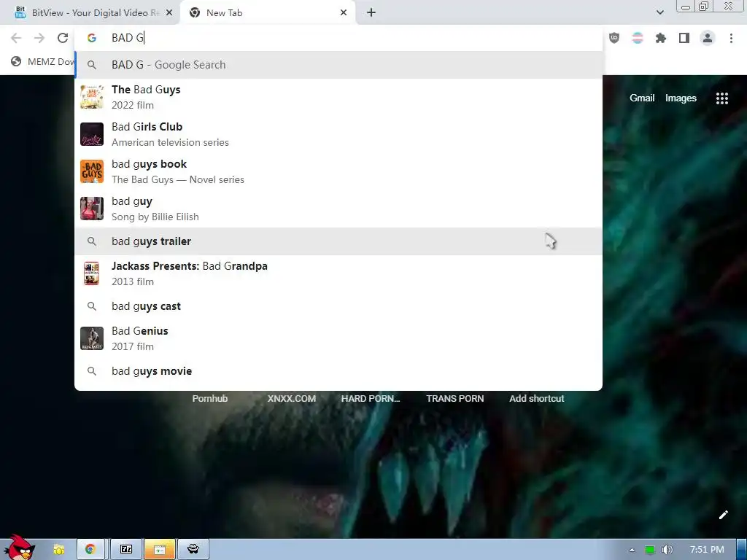
Task: Open the Google apps grid
Action: [x=721, y=98]
